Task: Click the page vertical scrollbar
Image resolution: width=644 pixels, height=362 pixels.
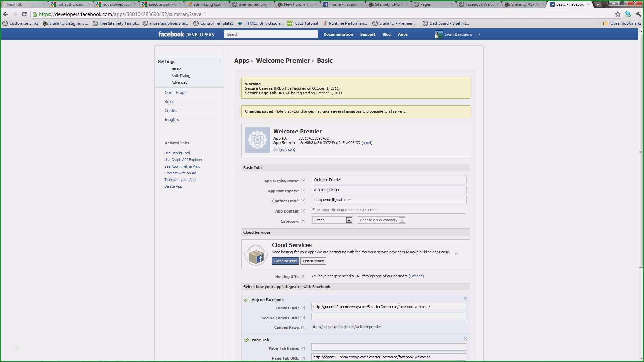Action: point(641,151)
